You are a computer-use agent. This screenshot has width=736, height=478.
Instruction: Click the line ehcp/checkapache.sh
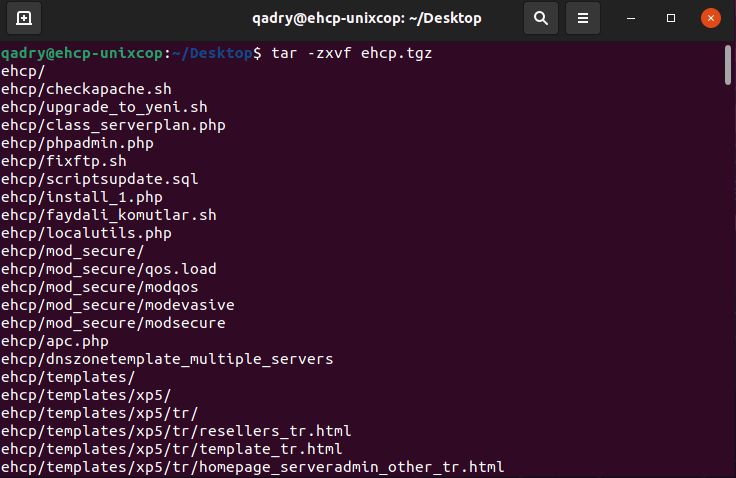tap(86, 89)
